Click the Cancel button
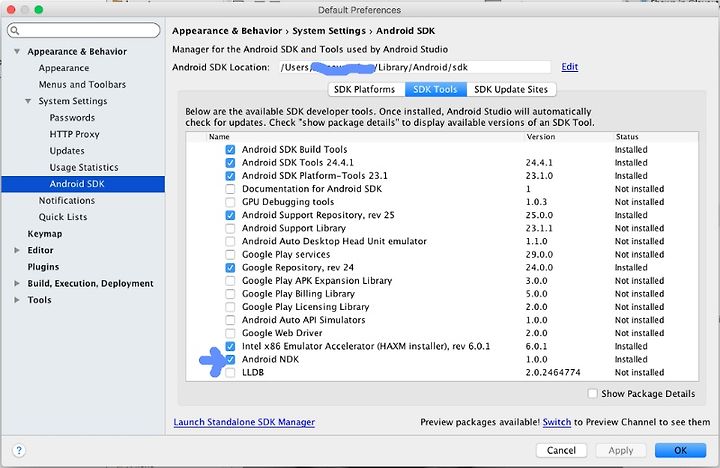This screenshot has height=468, width=720. 561,451
